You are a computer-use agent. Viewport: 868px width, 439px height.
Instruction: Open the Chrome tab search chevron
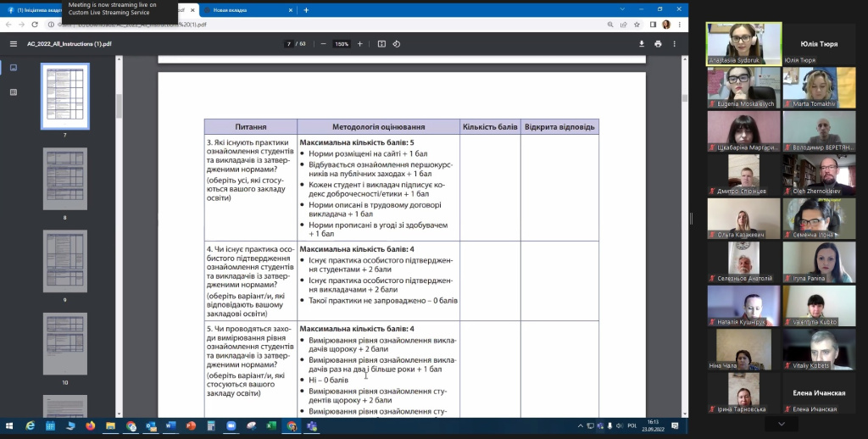click(x=622, y=9)
